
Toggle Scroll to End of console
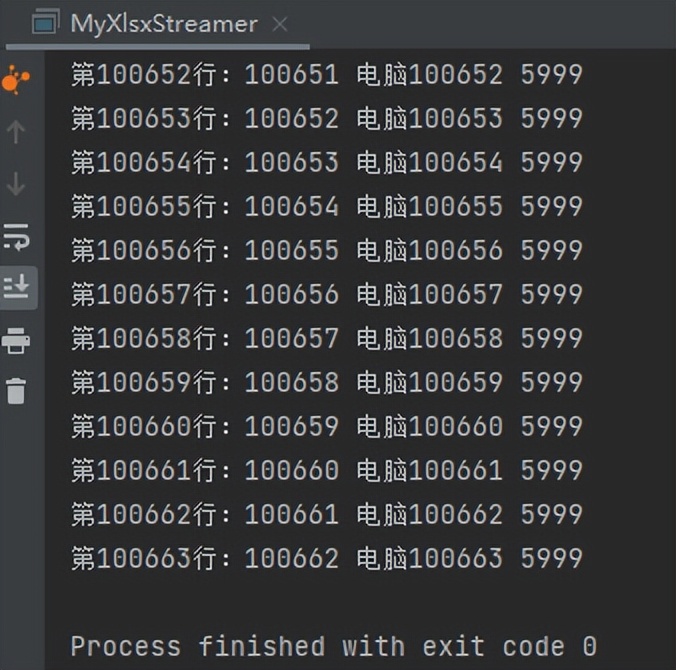[x=16, y=288]
